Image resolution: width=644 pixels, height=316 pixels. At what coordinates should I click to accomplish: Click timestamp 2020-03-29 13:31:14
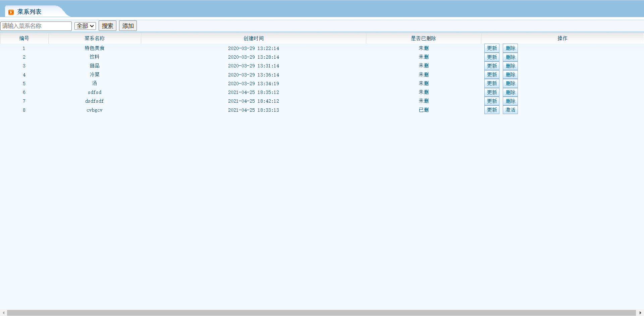(x=254, y=66)
